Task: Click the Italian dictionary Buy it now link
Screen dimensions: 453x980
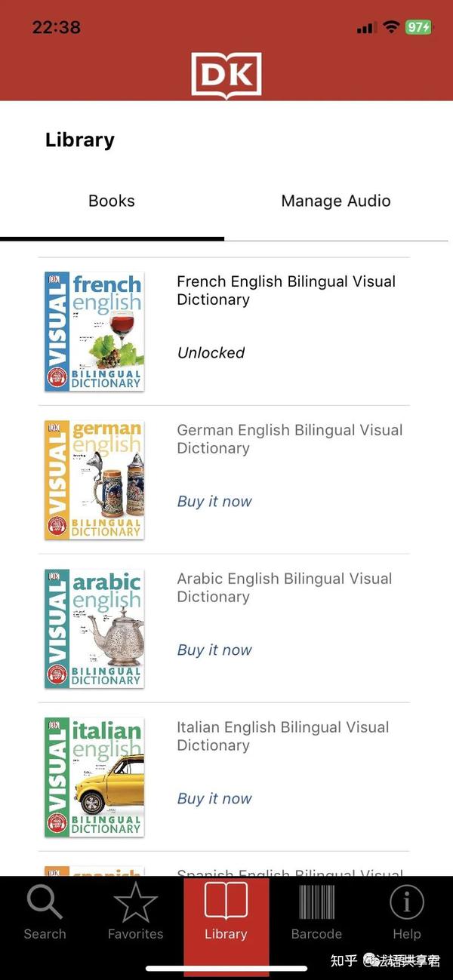Action: click(x=214, y=798)
